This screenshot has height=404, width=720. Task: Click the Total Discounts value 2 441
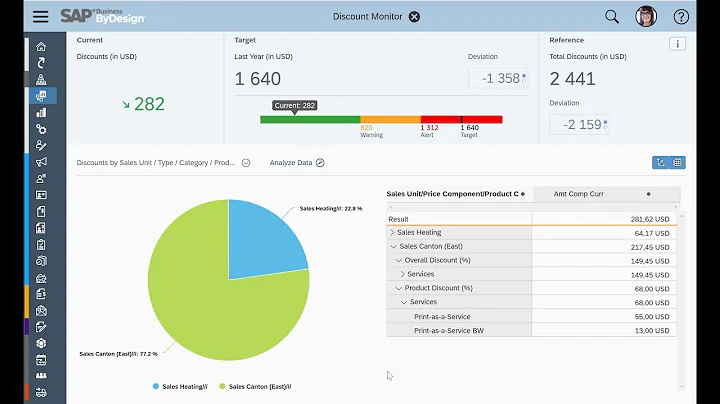(x=573, y=79)
